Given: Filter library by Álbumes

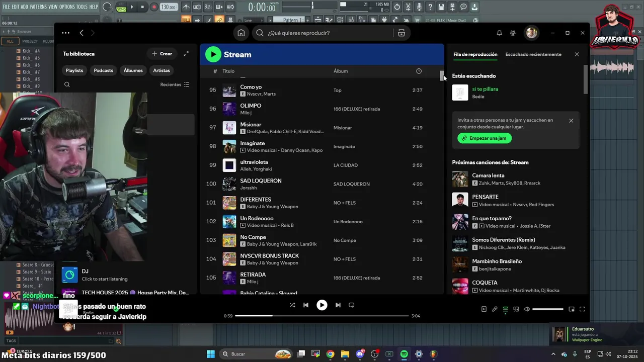Looking at the screenshot, I should pos(133,70).
